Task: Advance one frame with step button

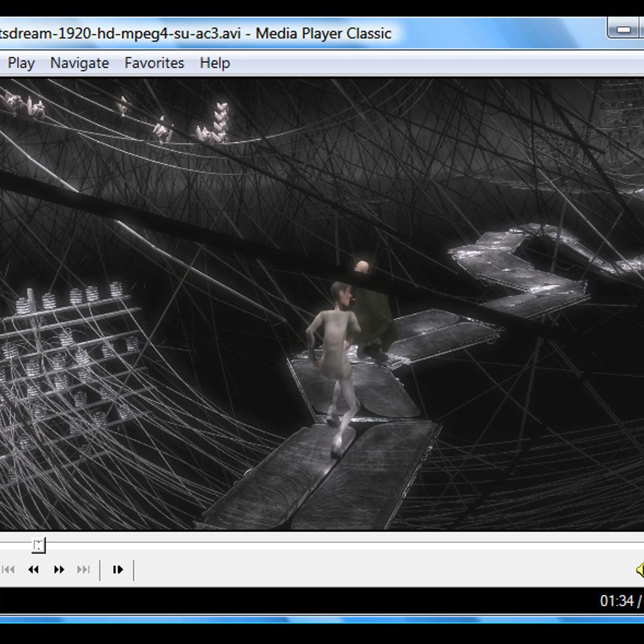Action: click(118, 569)
